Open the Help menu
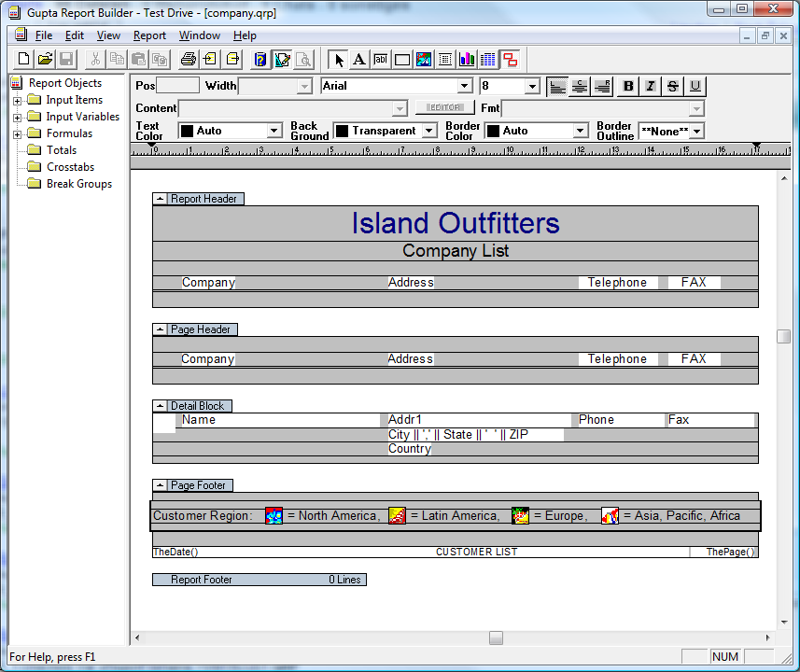Screen dimensions: 800x672 tap(245, 35)
